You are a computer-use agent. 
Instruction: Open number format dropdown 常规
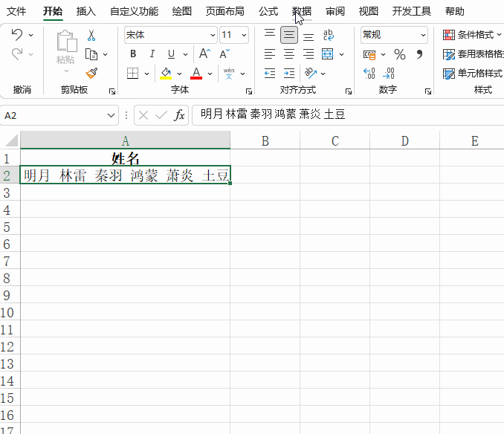[423, 35]
